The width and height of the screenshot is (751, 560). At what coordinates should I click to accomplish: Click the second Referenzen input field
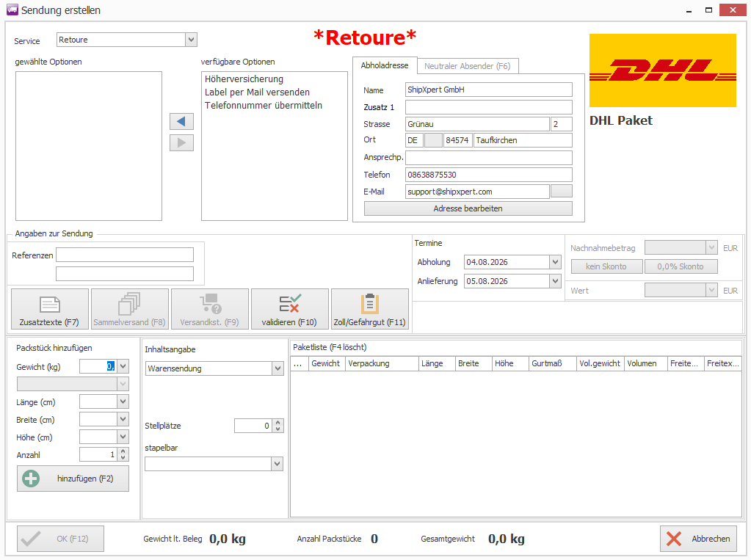pos(125,274)
